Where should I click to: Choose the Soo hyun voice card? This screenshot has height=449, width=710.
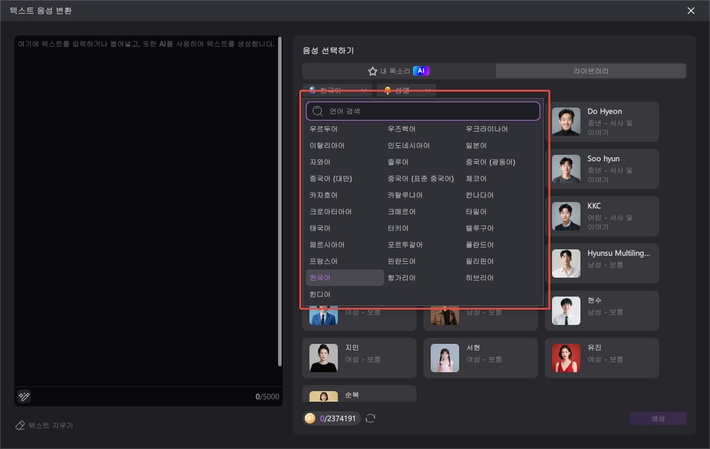[x=604, y=168]
